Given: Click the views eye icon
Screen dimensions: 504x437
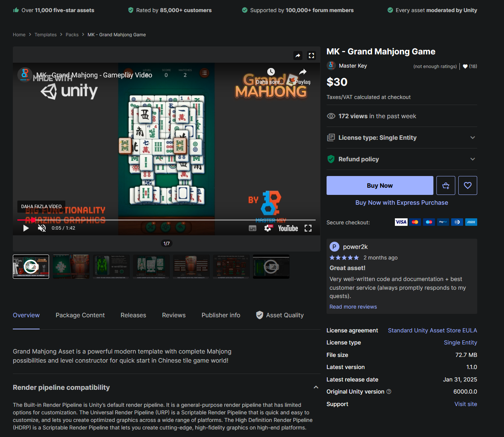Looking at the screenshot, I should tap(331, 116).
